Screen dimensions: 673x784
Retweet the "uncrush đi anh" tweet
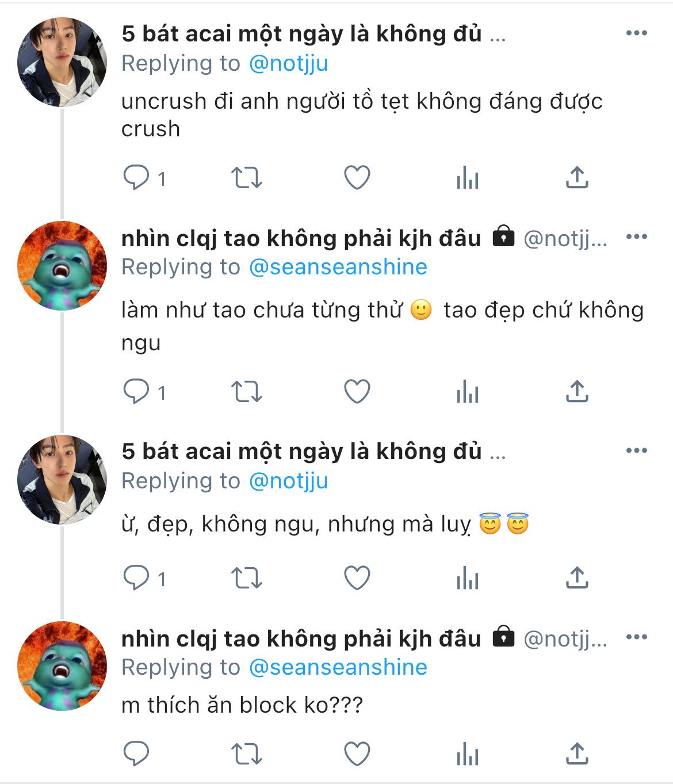coord(246,178)
